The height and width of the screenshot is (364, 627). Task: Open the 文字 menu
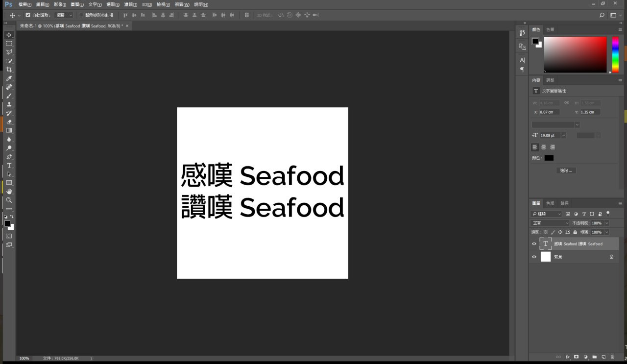click(95, 4)
